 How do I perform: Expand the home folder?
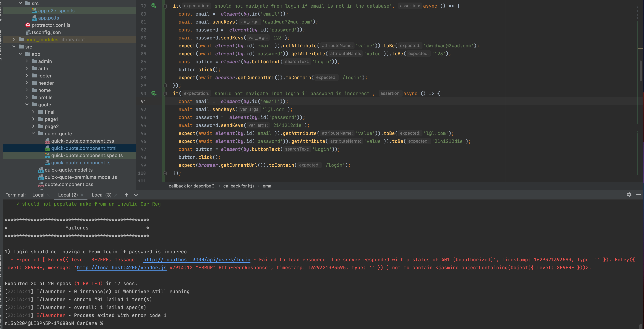(x=27, y=90)
